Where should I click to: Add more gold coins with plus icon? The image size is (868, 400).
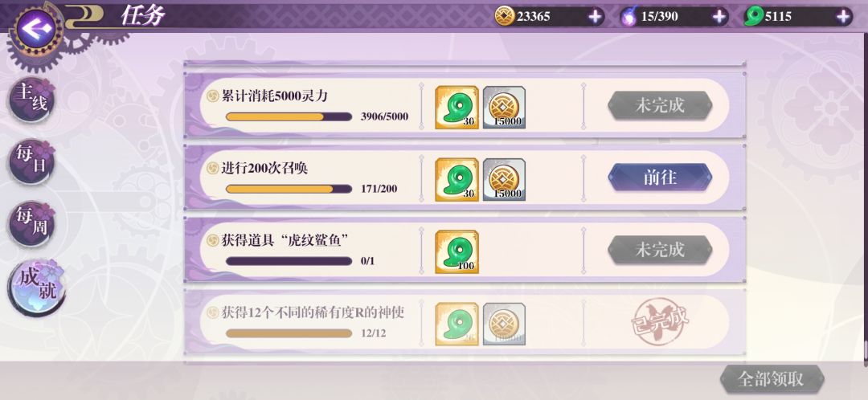point(596,17)
